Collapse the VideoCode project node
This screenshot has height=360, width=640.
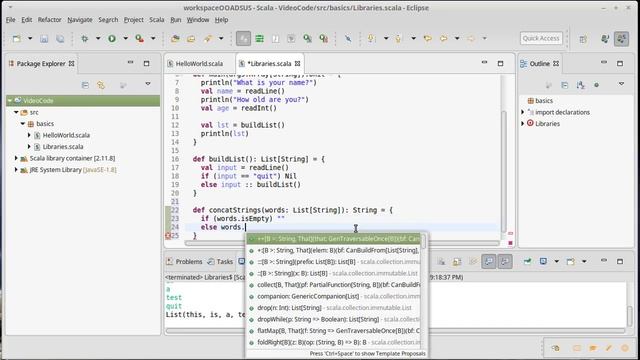point(10,100)
